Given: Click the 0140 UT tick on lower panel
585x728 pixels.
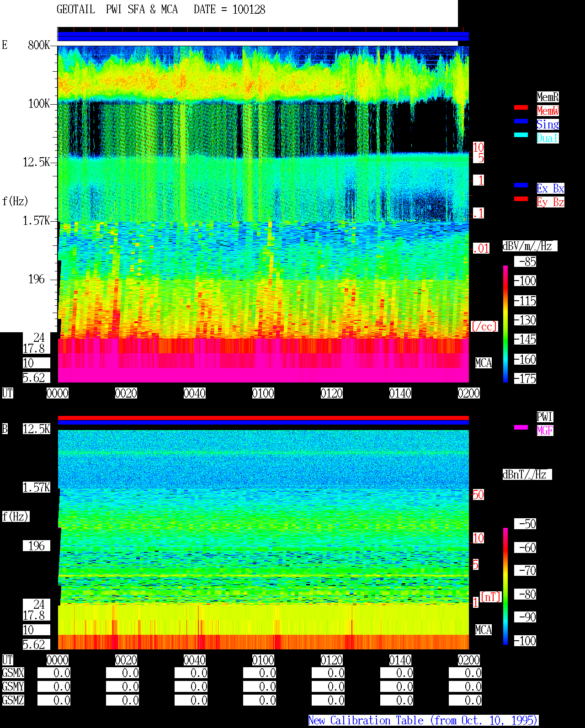Looking at the screenshot, I should click(400, 660).
